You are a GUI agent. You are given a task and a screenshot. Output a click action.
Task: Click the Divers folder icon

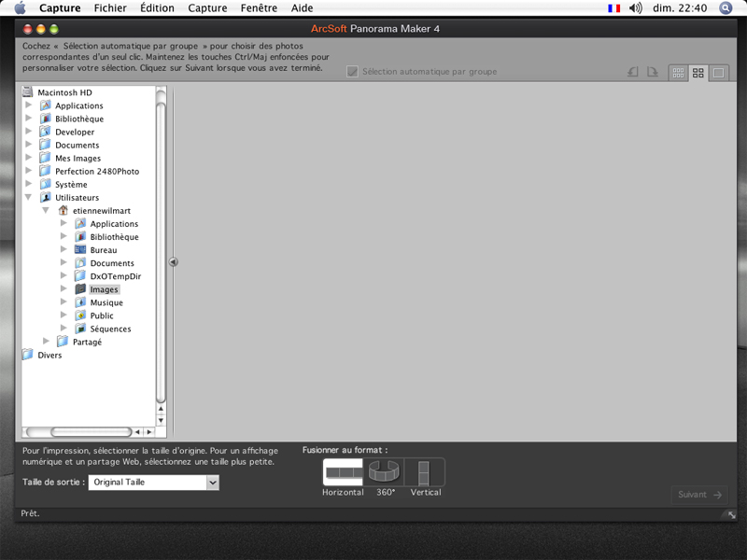(28, 355)
